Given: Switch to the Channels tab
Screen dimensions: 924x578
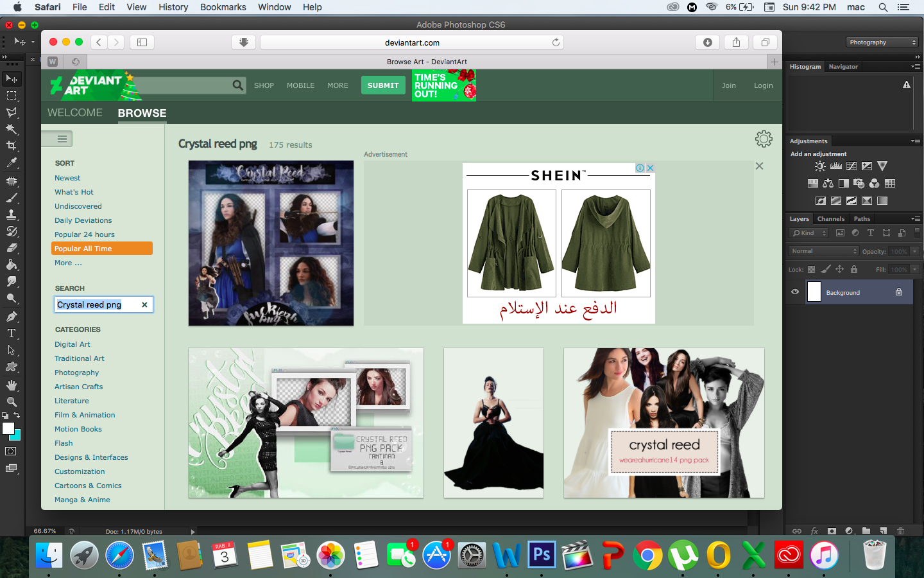Looking at the screenshot, I should 831,219.
